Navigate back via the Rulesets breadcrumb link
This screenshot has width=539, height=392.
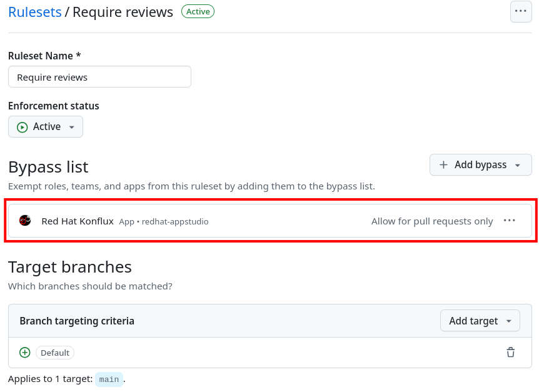(x=34, y=12)
